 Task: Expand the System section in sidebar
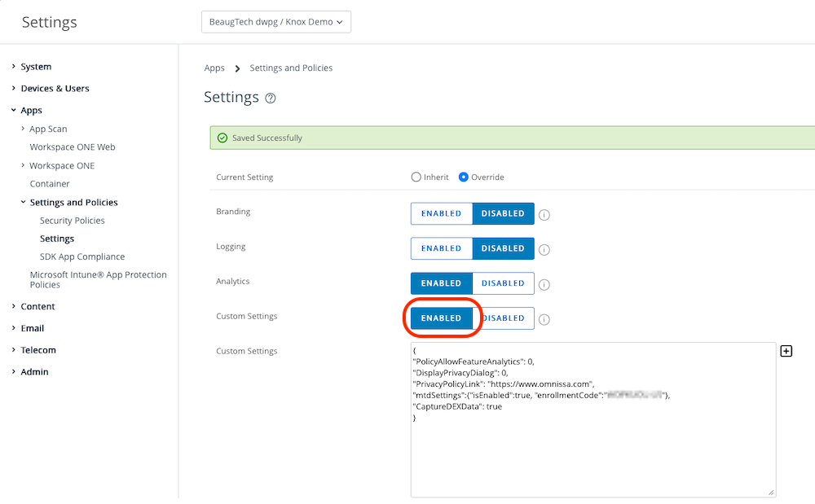[36, 67]
